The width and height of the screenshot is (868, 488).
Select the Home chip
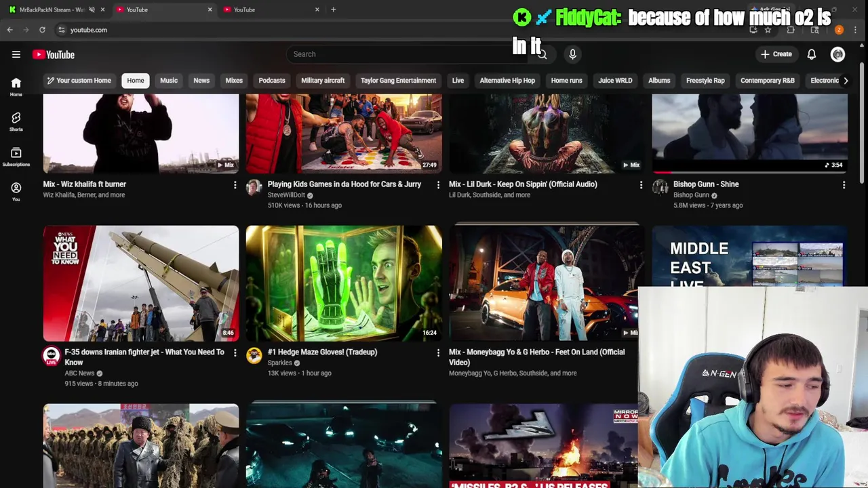136,81
